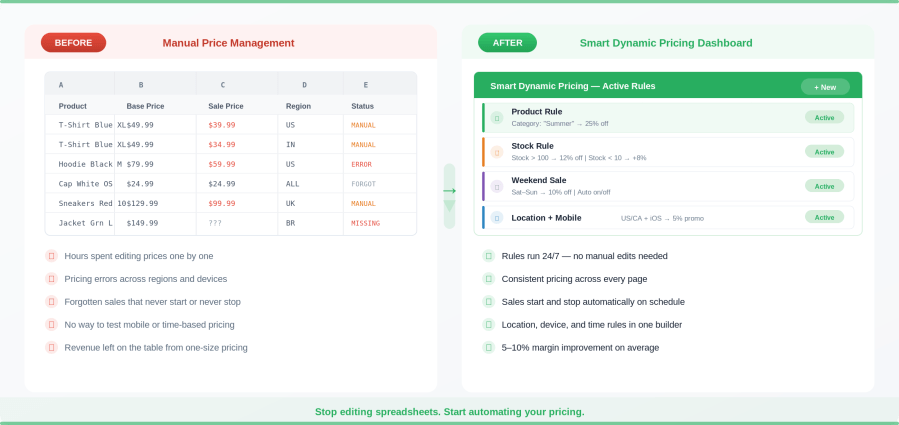899x425 pixels.
Task: Click icon beside Pricing errors across regions
Action: tap(52, 279)
